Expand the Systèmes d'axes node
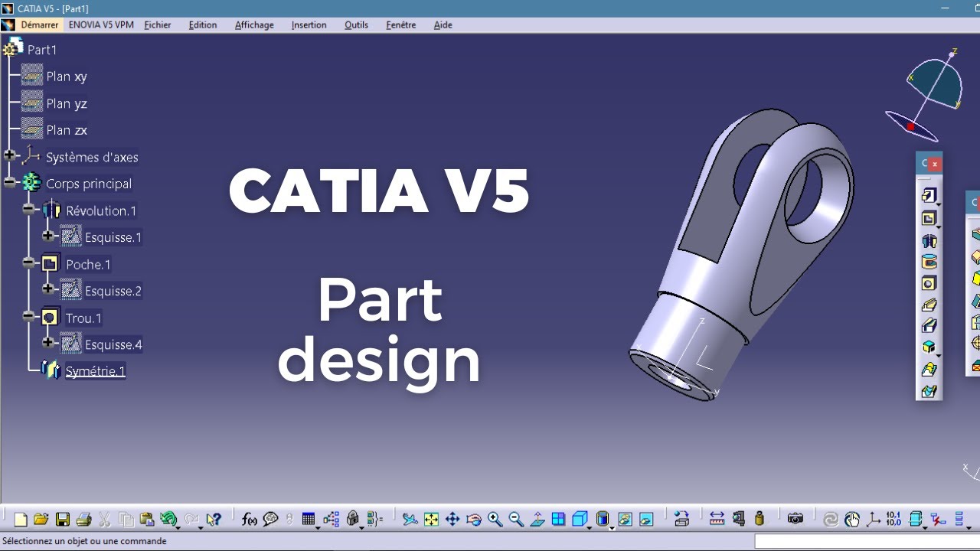 (x=10, y=155)
